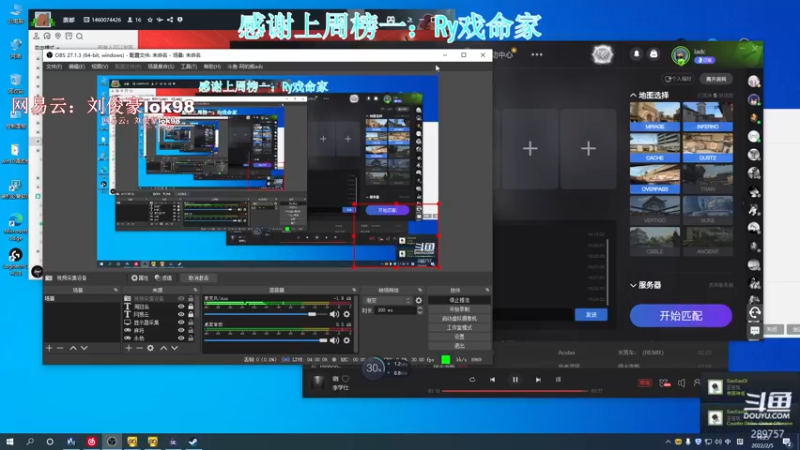This screenshot has height=450, width=800.
Task: Toggle visibility of 视频采集设备 source
Action: (x=181, y=298)
